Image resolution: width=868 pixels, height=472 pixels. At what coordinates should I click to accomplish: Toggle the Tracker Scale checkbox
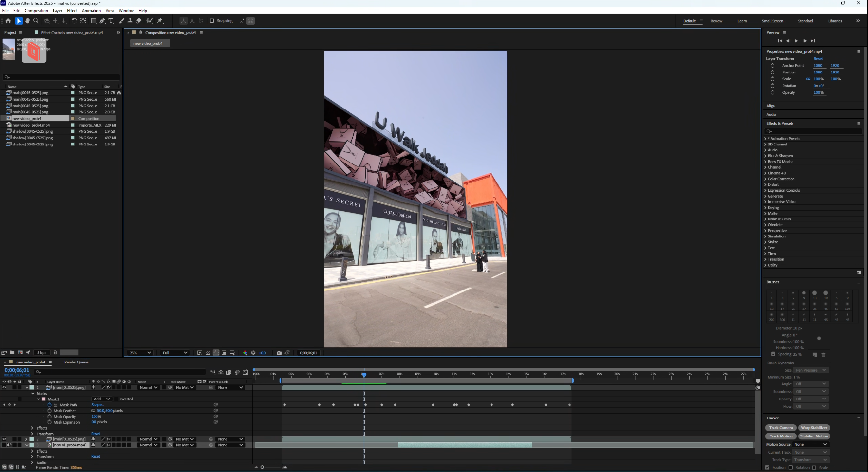pyautogui.click(x=814, y=467)
